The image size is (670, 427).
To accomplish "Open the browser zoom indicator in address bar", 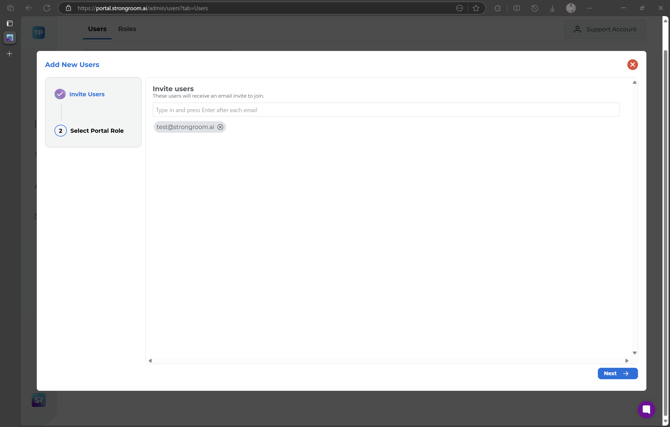I will tap(459, 8).
